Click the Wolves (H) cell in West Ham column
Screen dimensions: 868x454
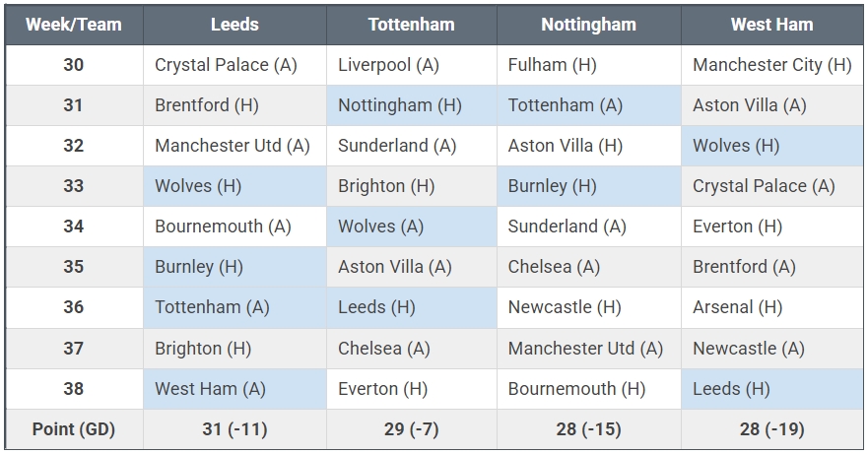[736, 146]
